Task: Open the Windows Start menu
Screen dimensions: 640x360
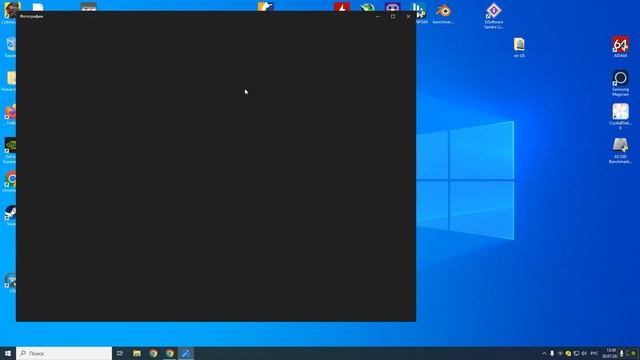Action: click(x=8, y=353)
